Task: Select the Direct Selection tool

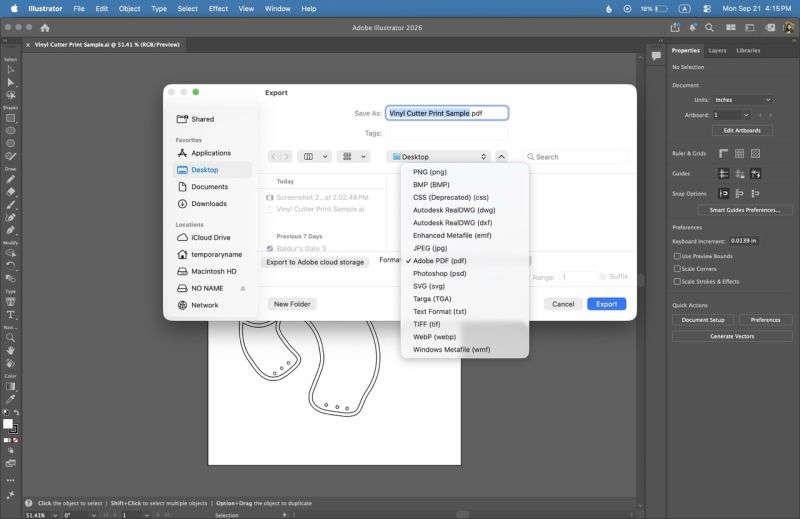Action: pyautogui.click(x=10, y=82)
